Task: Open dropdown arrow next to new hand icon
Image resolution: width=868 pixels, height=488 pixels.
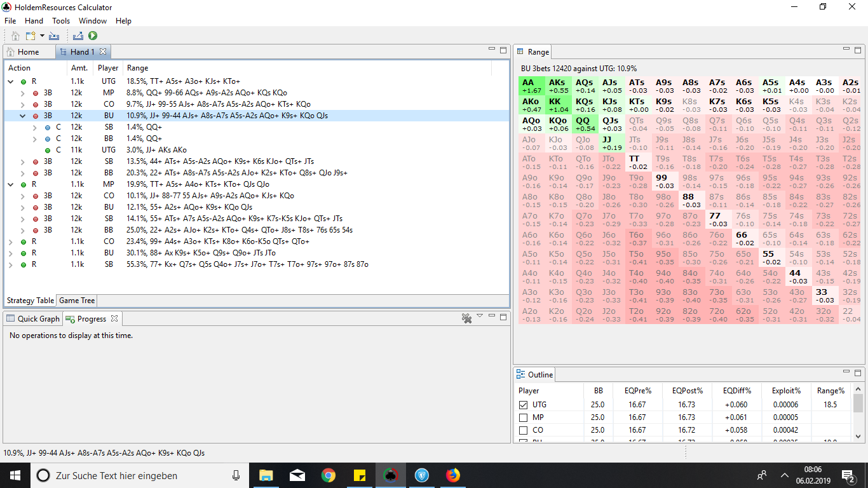Action: coord(42,36)
